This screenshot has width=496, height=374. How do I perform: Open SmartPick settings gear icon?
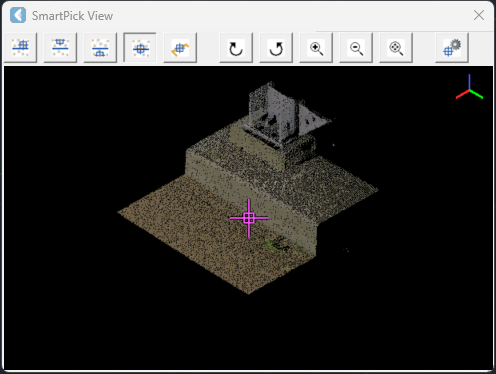pyautogui.click(x=452, y=48)
